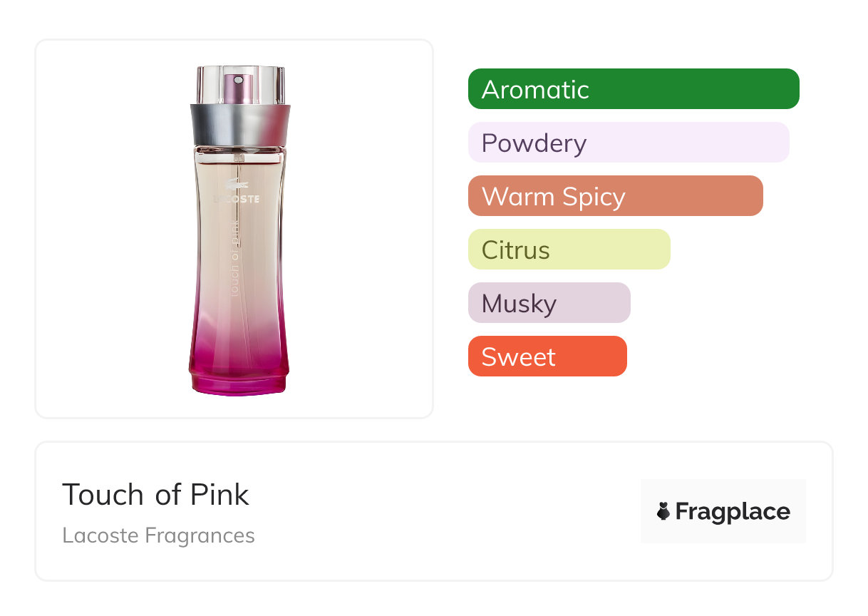Select the green Aromatic accord bar
Viewport: 868px width, 616px height.
click(634, 89)
